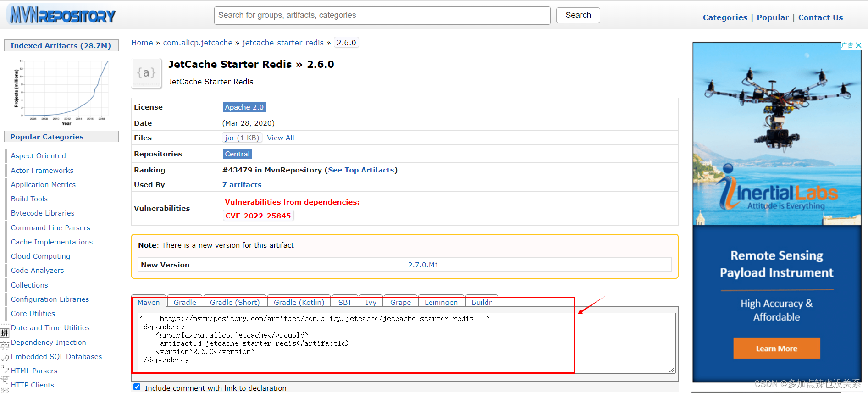Viewport: 868px width, 393px height.
Task: Click the Central repository tag
Action: point(237,154)
